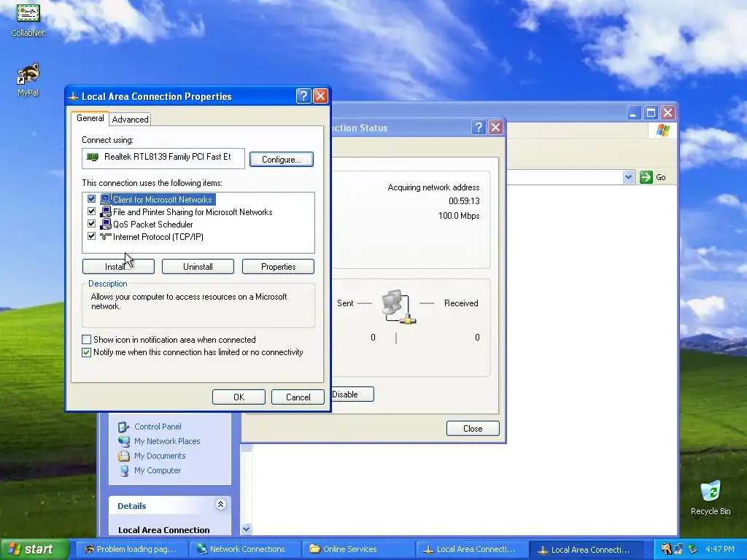Switch to the Advanced tab
This screenshot has height=560, width=747.
130,120
